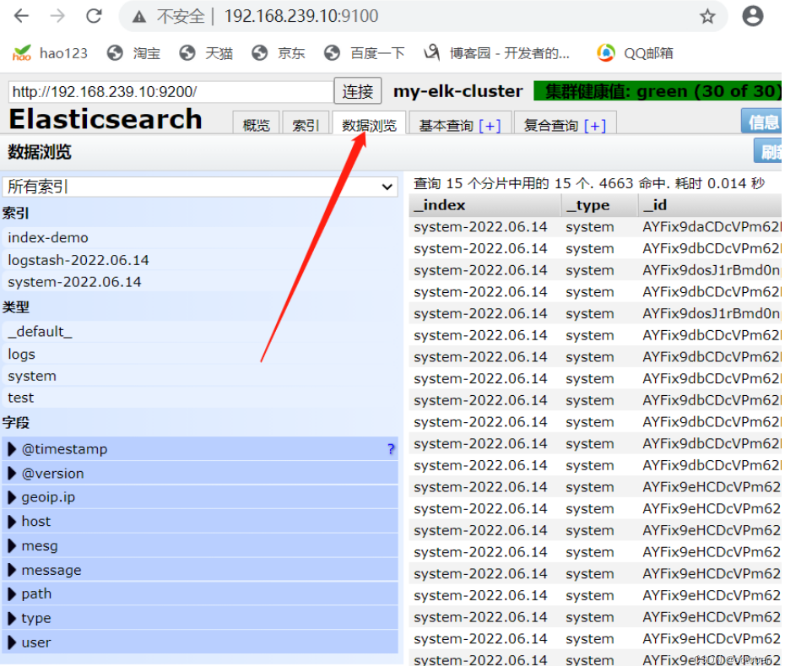Go back to previous page
The image size is (785, 672).
21,16
